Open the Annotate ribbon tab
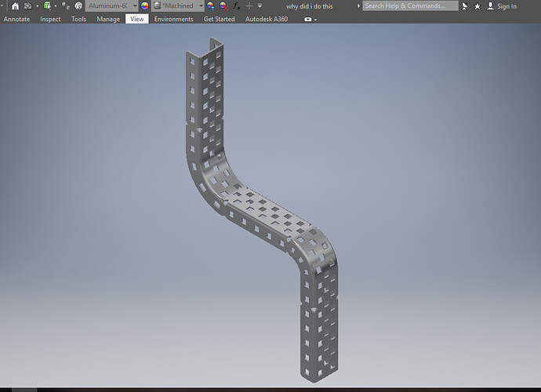The image size is (541, 392). [x=16, y=20]
